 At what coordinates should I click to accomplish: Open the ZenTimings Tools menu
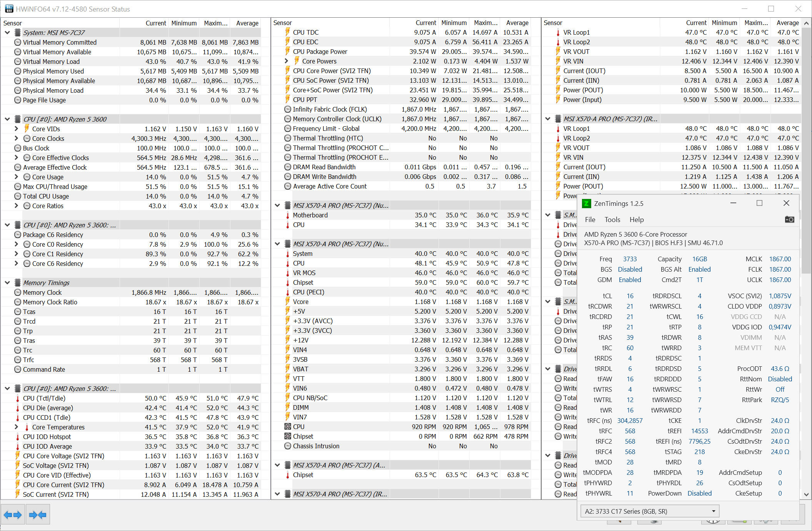click(612, 220)
